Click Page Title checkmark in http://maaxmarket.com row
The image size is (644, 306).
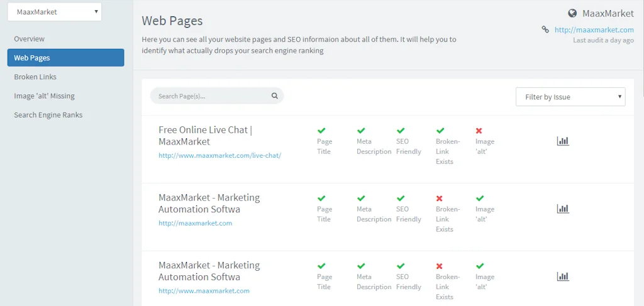click(321, 198)
